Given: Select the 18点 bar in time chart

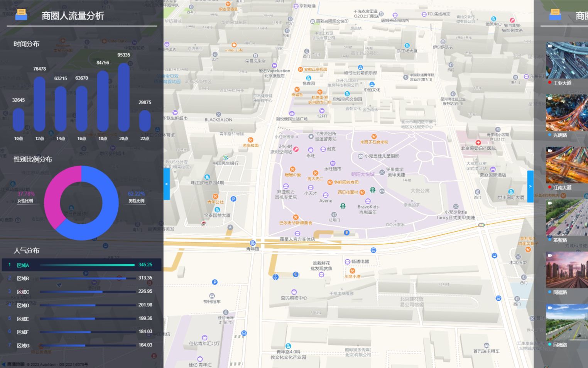Looking at the screenshot, I should pyautogui.click(x=103, y=101).
